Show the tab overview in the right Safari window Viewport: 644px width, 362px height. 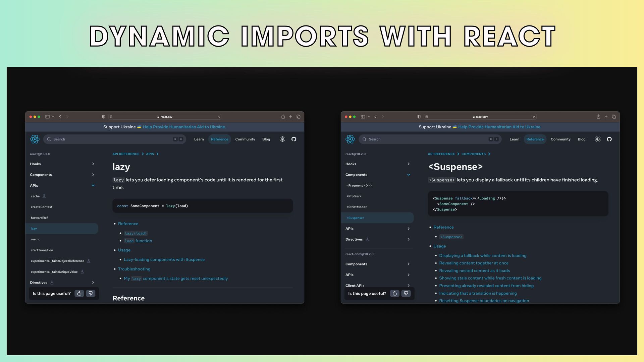point(614,117)
